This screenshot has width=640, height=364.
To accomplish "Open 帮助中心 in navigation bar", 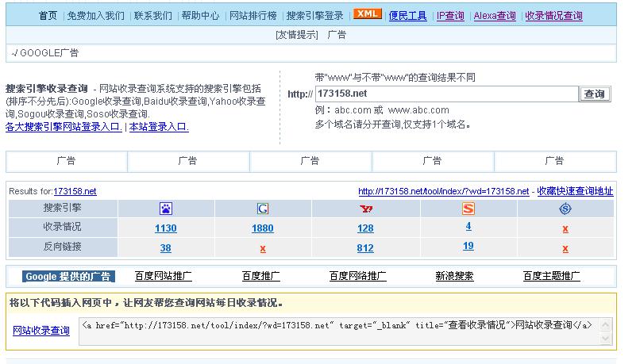I will click(200, 16).
